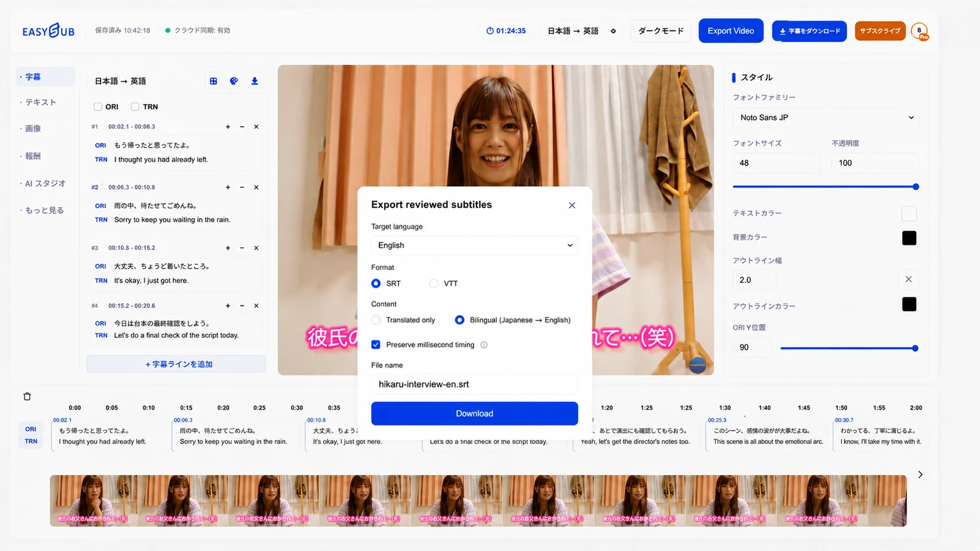This screenshot has height=551, width=980.
Task: Click the plus icon on subtitle #4
Action: (228, 305)
